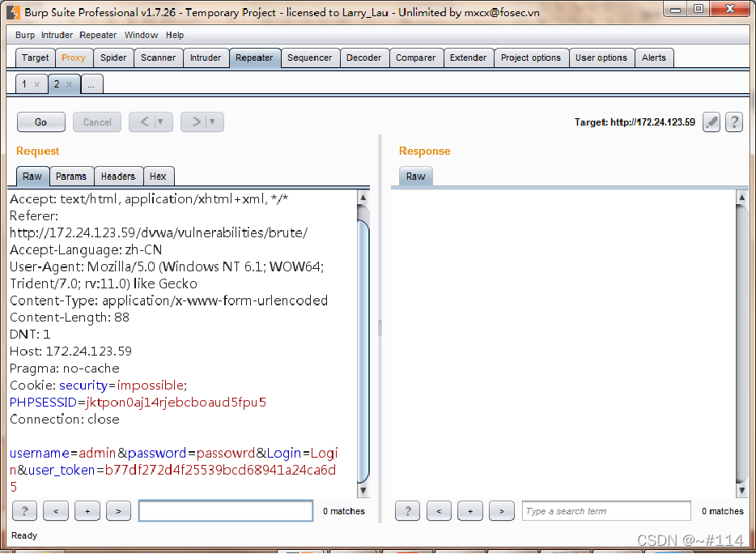Switch to the Decoder tab
Image resolution: width=756 pixels, height=554 pixels.
point(364,58)
